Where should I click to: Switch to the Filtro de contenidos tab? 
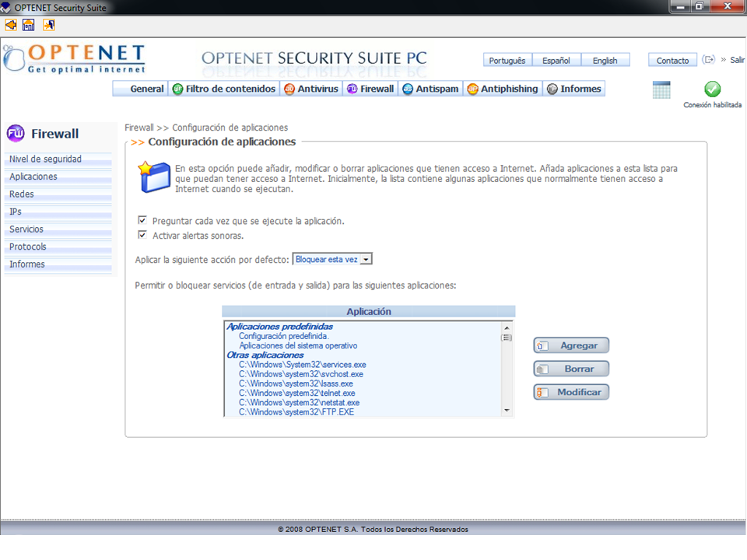(224, 89)
